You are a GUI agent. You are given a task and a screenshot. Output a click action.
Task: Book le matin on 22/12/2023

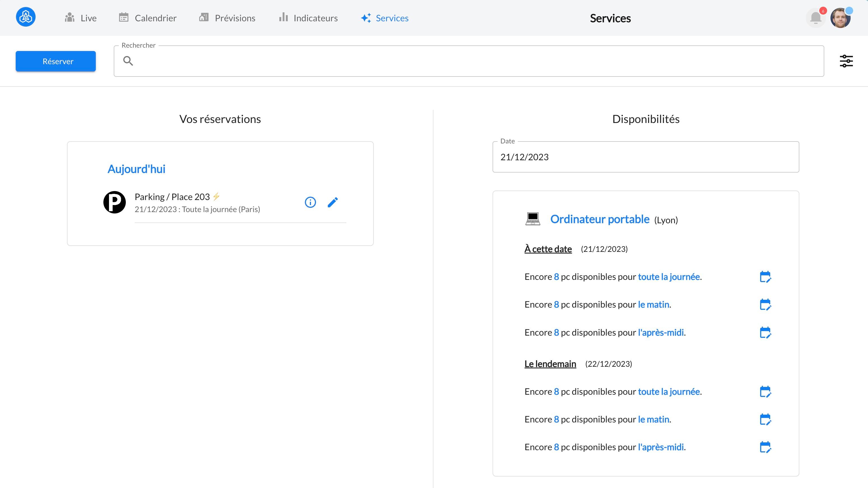(765, 419)
